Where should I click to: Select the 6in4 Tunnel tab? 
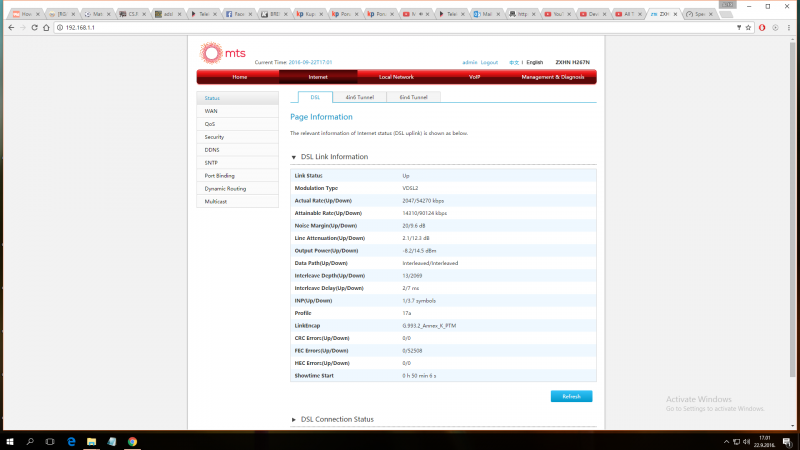point(413,97)
